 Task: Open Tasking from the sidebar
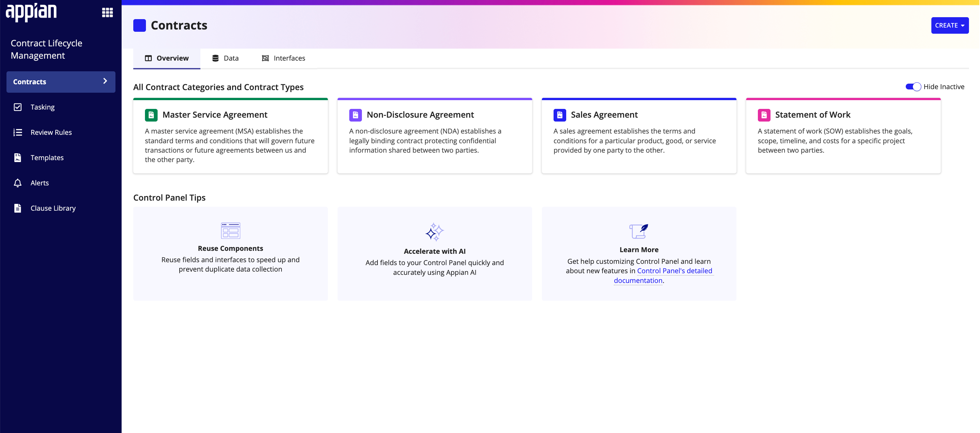point(61,107)
